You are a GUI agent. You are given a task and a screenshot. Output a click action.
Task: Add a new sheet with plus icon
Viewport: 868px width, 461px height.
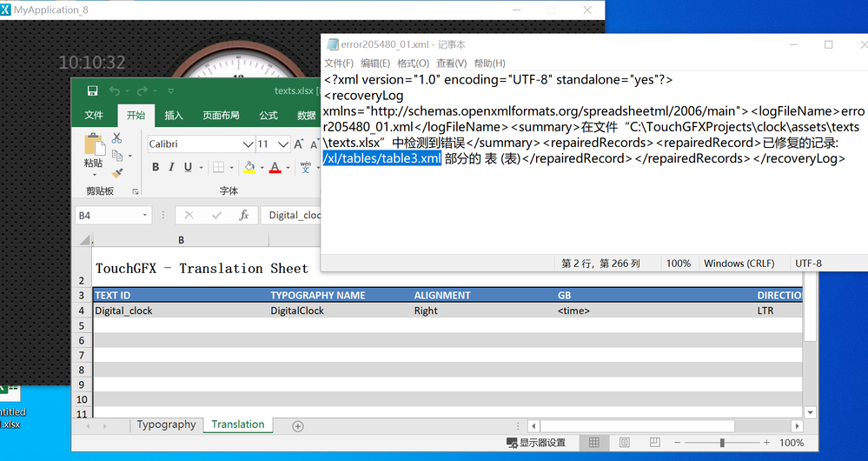[x=298, y=426]
